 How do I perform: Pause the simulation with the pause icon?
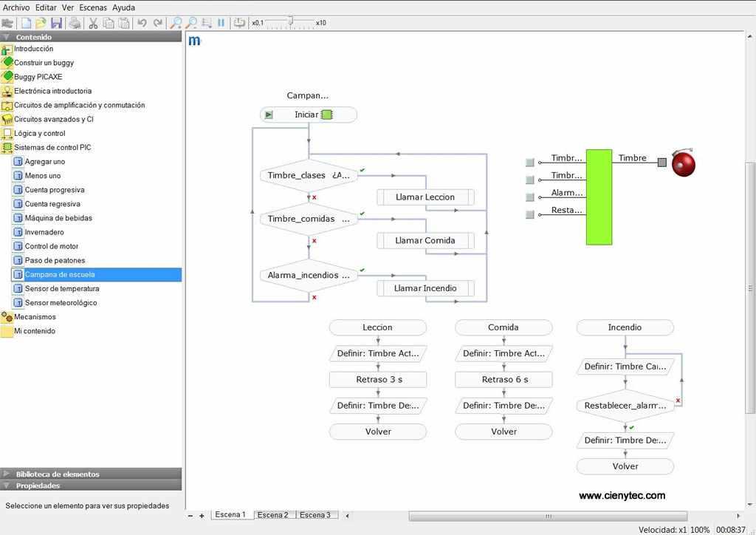coord(221,23)
